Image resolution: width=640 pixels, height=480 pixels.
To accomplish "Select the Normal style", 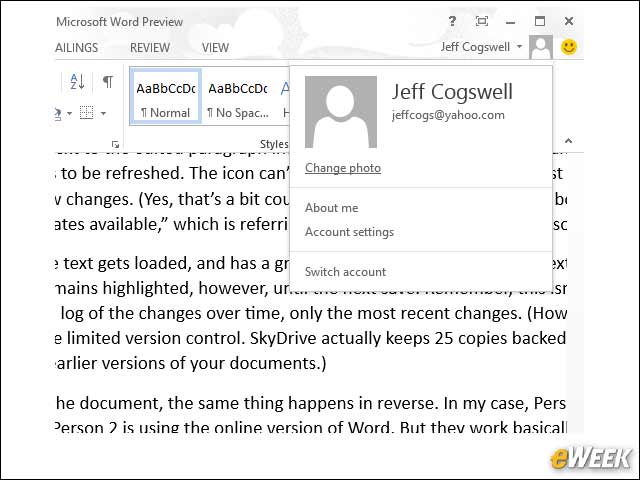I will [165, 96].
